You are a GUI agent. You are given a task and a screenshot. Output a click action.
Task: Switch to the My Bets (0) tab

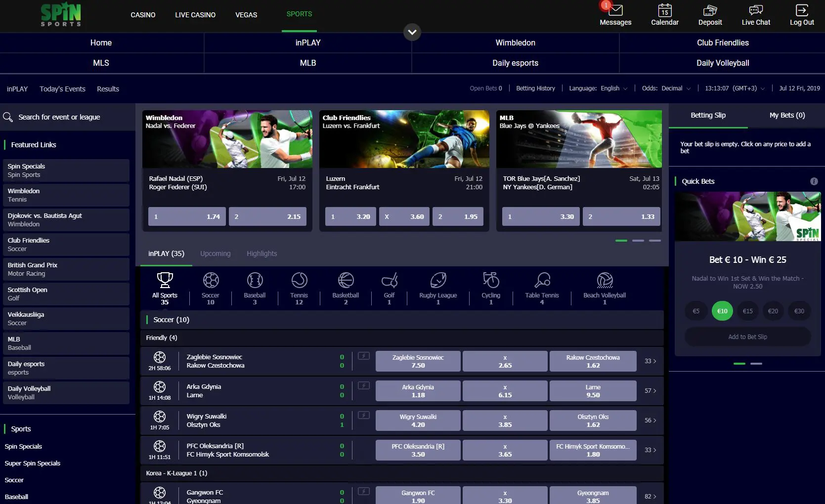click(787, 115)
